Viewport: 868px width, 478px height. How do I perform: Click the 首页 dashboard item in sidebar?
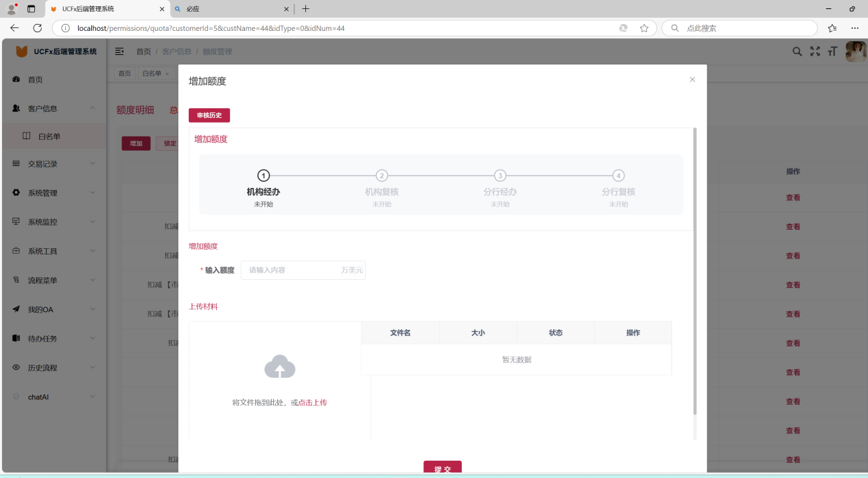pos(35,80)
